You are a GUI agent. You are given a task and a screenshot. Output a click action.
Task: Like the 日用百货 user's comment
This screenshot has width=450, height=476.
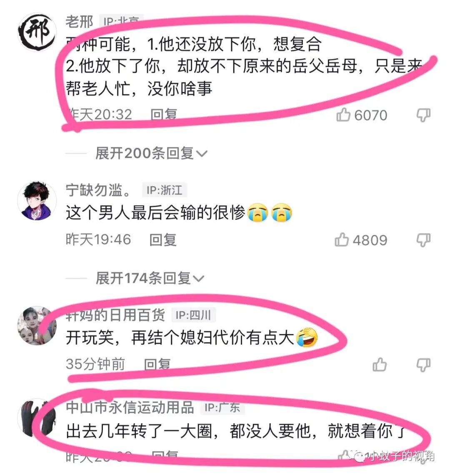(380, 364)
